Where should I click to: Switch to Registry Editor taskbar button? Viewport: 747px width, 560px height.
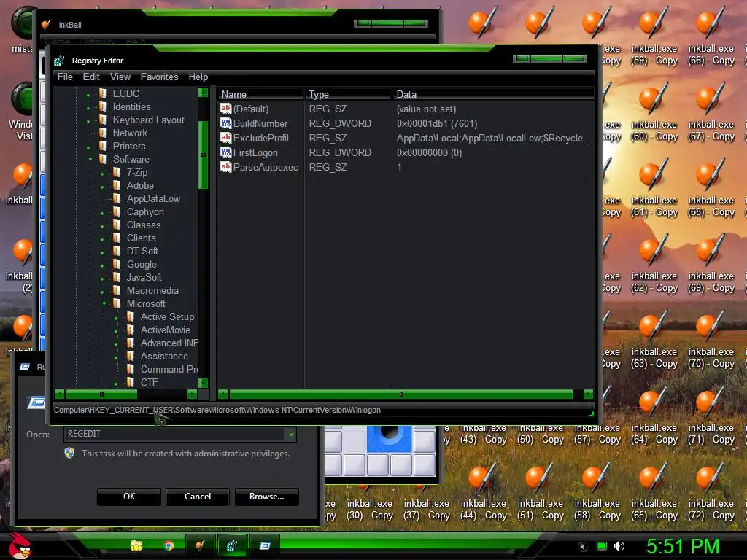tap(232, 545)
